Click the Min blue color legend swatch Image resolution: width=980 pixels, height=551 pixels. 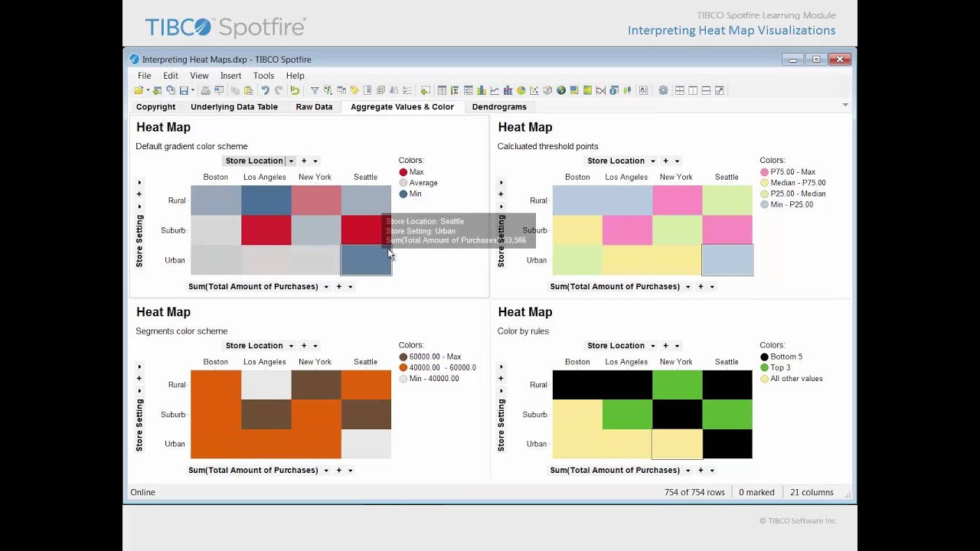tap(403, 194)
